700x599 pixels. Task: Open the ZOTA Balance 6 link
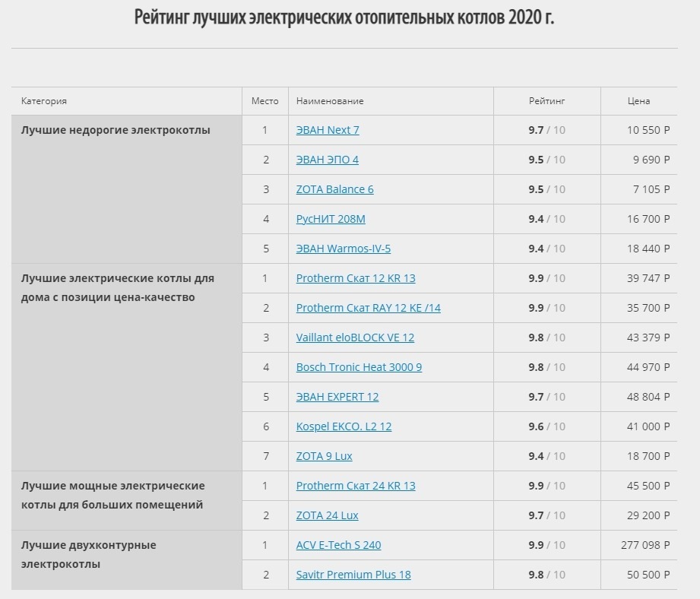point(335,189)
